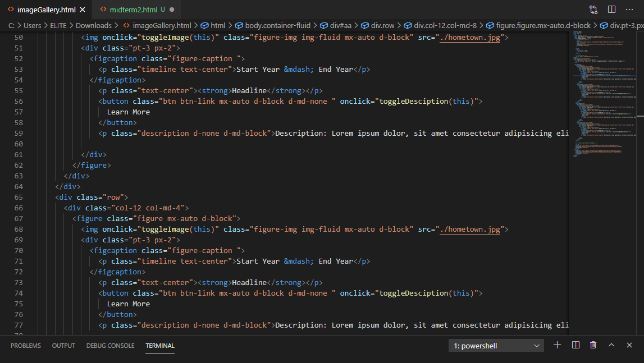
Task: Click the ELITE breadcrumb folder
Action: (58, 25)
